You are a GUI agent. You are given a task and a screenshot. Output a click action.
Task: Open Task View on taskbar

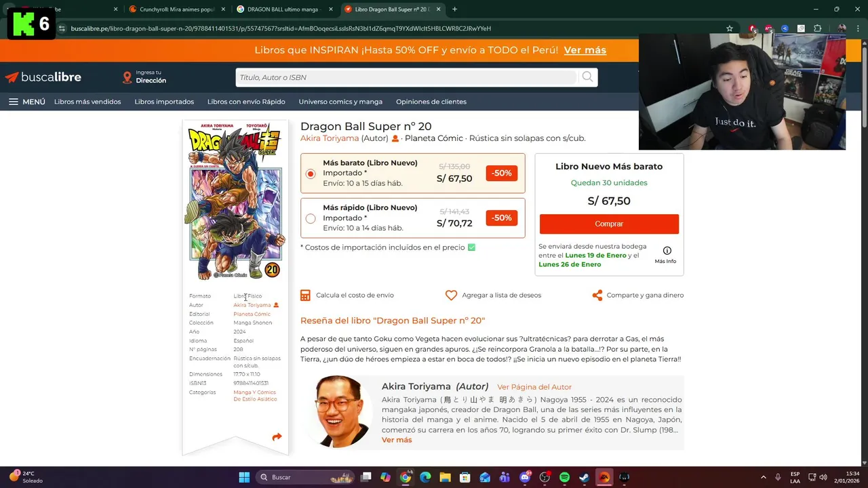click(366, 477)
